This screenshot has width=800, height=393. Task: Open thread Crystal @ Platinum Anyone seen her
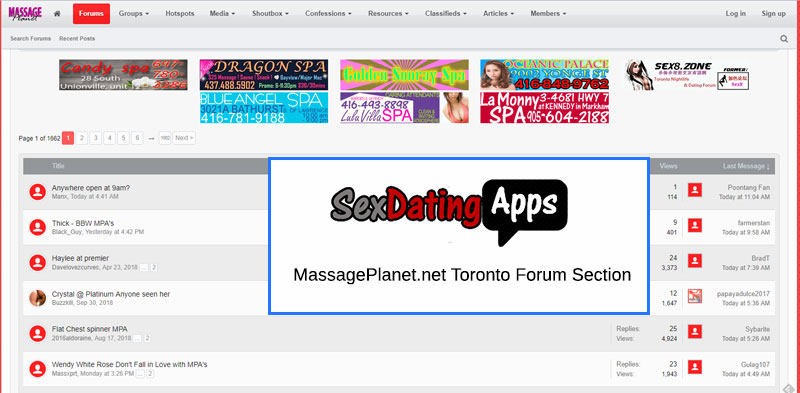tap(111, 294)
